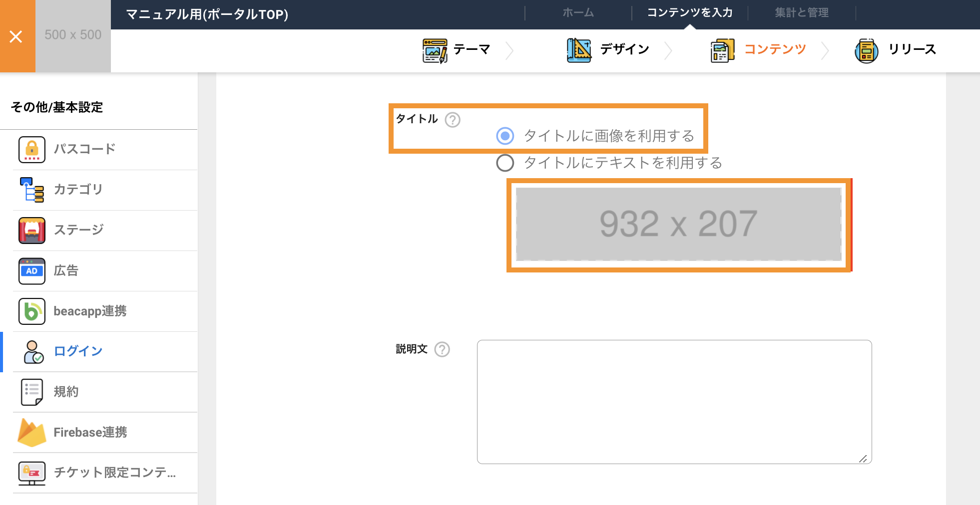Go to the デザイン step label
Image resolution: width=980 pixels, height=505 pixels.
point(625,49)
